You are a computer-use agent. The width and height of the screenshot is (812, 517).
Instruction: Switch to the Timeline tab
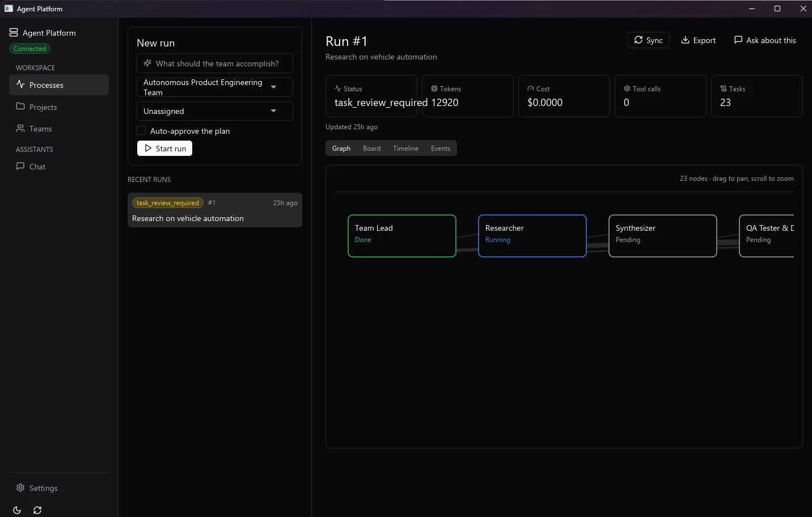point(406,149)
